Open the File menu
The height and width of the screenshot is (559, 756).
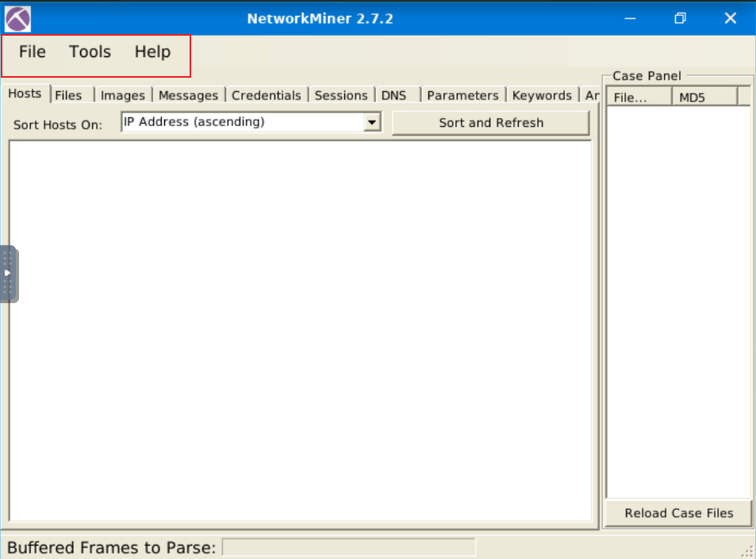[33, 52]
